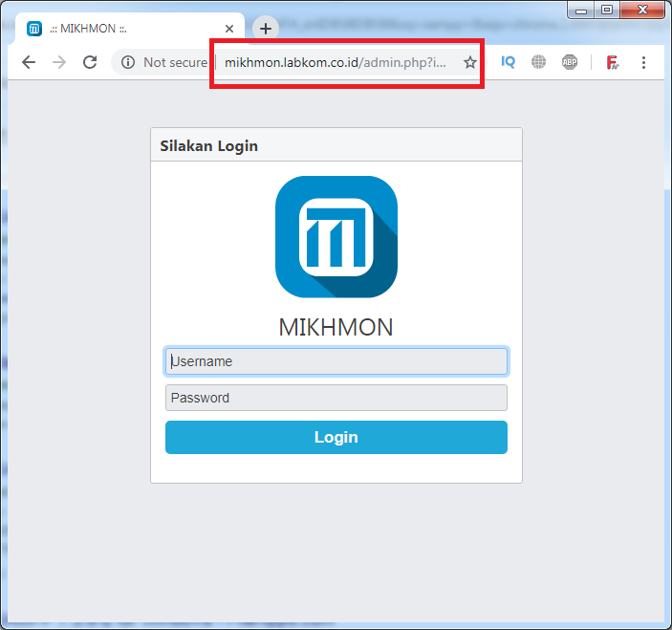Close the browser window
672x630 pixels.
click(642, 11)
